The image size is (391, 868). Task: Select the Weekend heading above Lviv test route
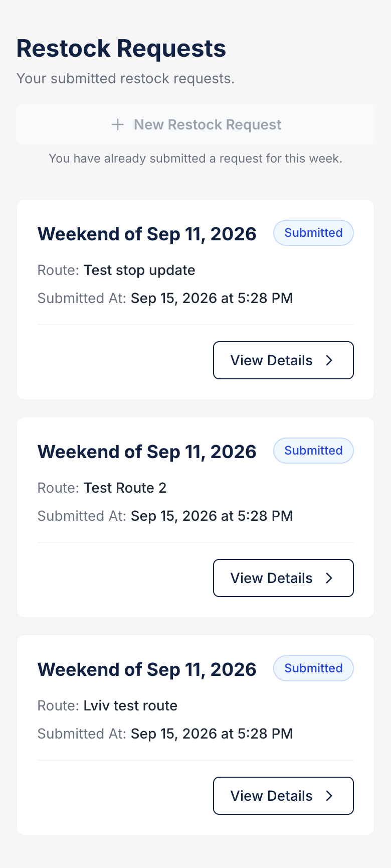coord(147,669)
